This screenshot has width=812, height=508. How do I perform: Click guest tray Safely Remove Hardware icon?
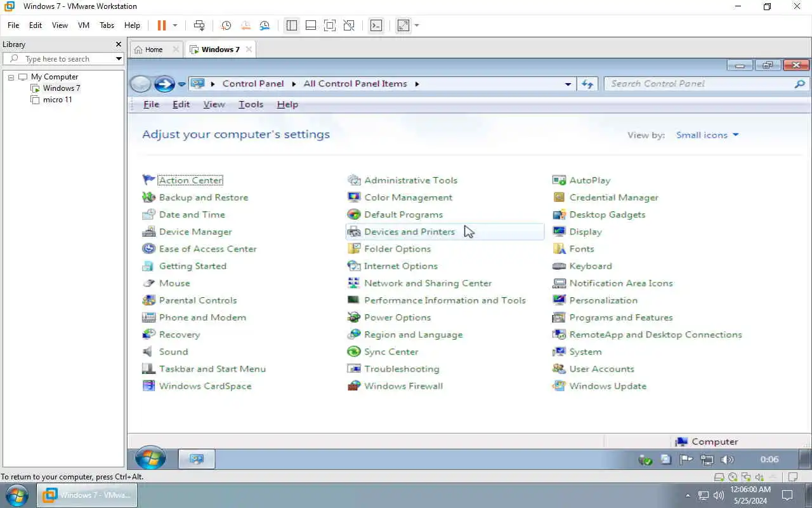(x=646, y=460)
